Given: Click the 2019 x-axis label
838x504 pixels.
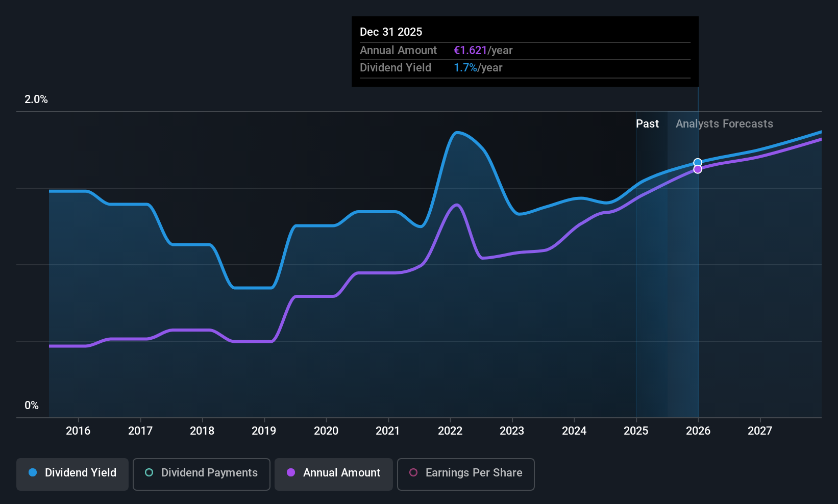Looking at the screenshot, I should click(264, 431).
